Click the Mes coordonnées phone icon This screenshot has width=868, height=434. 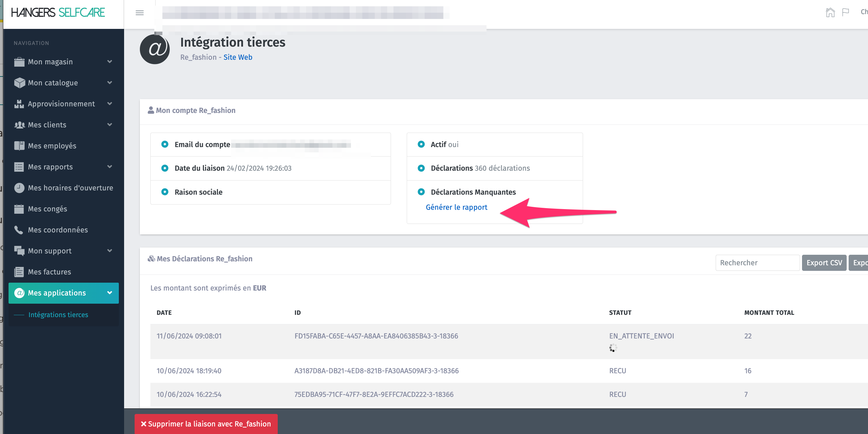[x=19, y=230]
